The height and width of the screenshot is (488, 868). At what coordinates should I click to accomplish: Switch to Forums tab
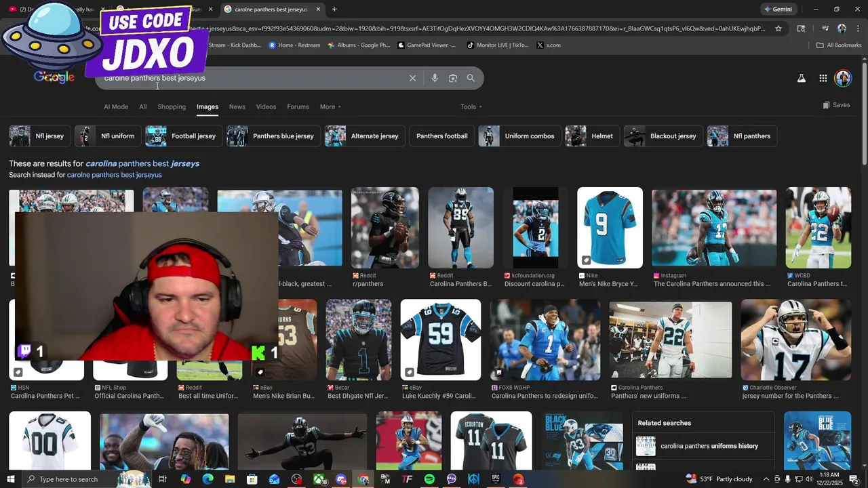[298, 106]
